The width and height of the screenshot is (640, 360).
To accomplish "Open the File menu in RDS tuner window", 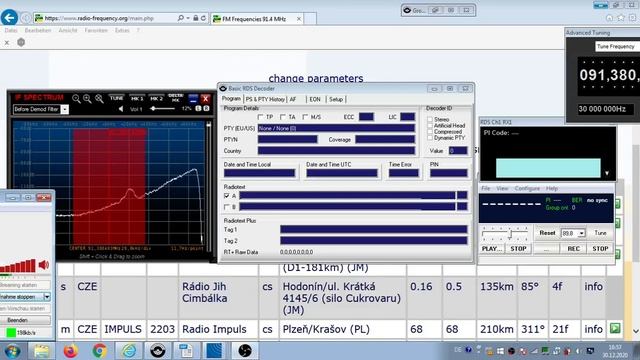I will pyautogui.click(x=486, y=189).
